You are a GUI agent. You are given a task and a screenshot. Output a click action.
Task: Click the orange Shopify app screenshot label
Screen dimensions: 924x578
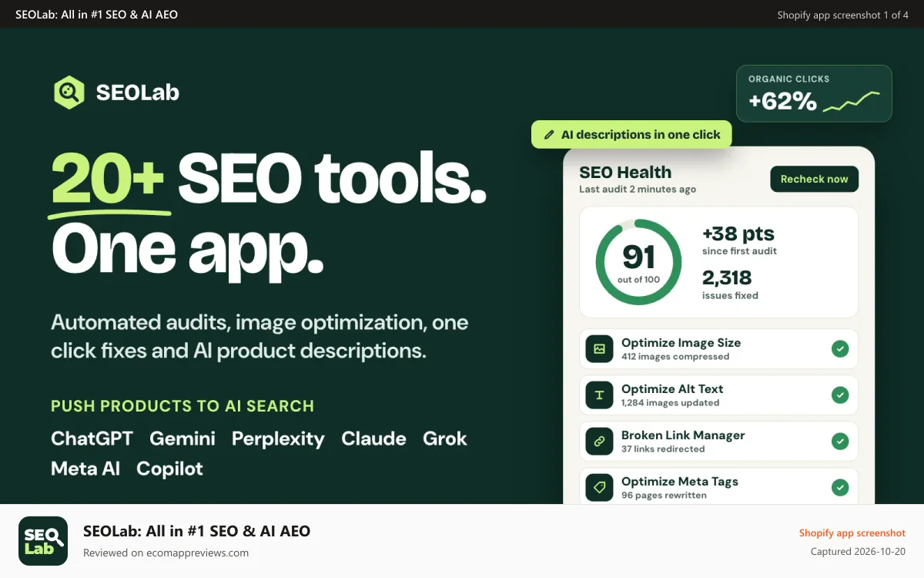pyautogui.click(x=852, y=533)
